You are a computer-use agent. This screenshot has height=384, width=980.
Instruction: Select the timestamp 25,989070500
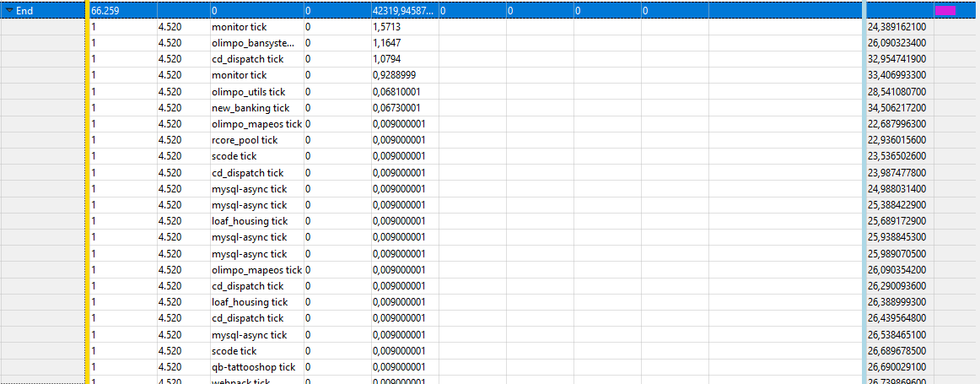pyautogui.click(x=897, y=253)
